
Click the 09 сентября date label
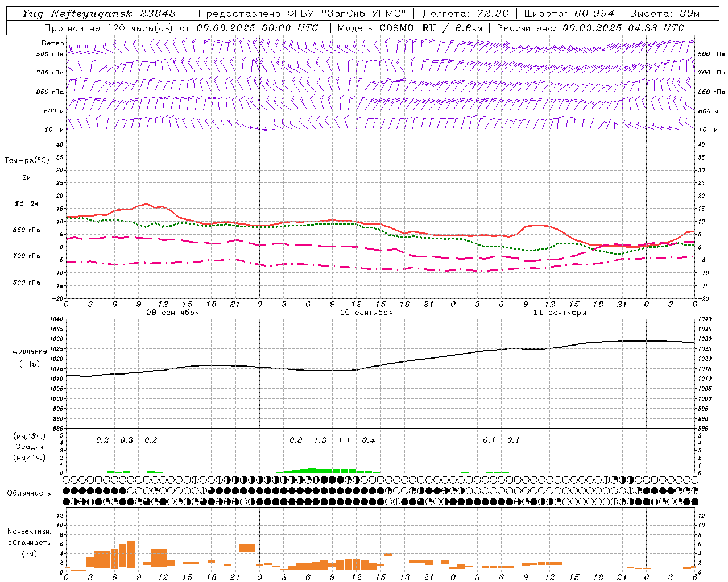[173, 313]
